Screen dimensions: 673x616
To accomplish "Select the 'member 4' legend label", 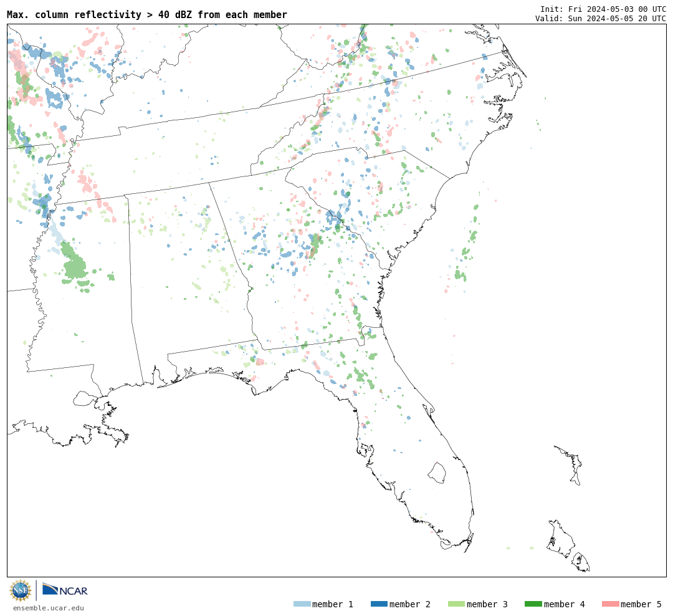I will point(564,604).
